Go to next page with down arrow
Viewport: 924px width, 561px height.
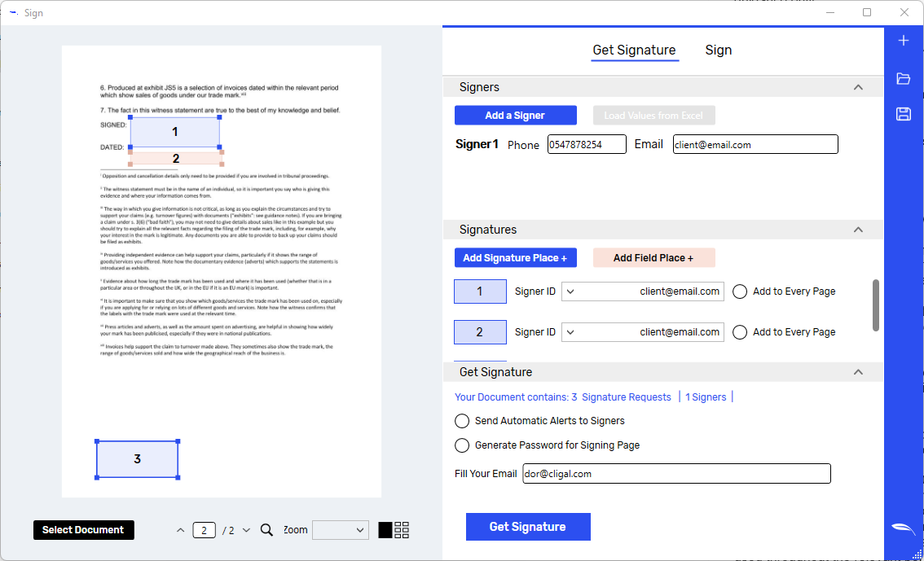point(246,530)
